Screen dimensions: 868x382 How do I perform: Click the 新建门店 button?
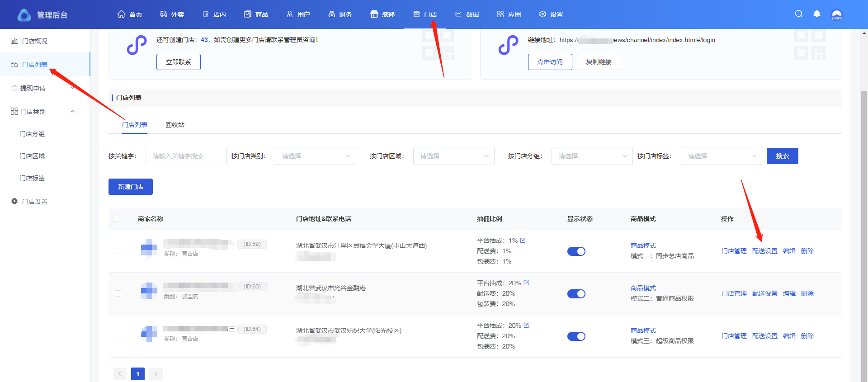click(x=130, y=187)
